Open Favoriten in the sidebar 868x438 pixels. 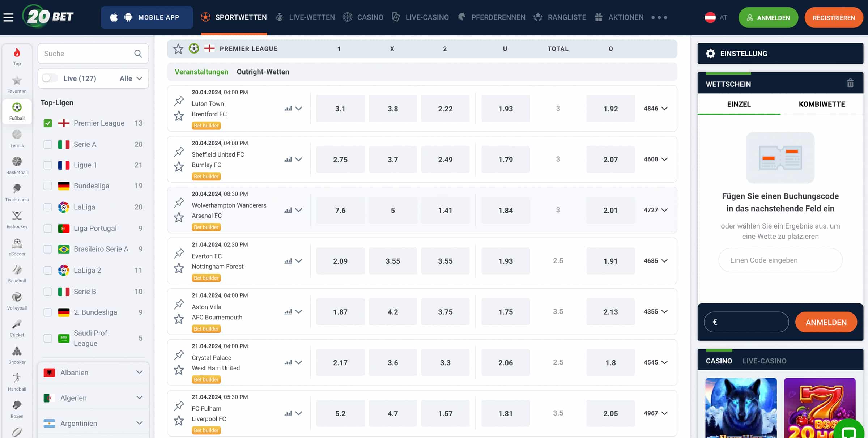(17, 84)
